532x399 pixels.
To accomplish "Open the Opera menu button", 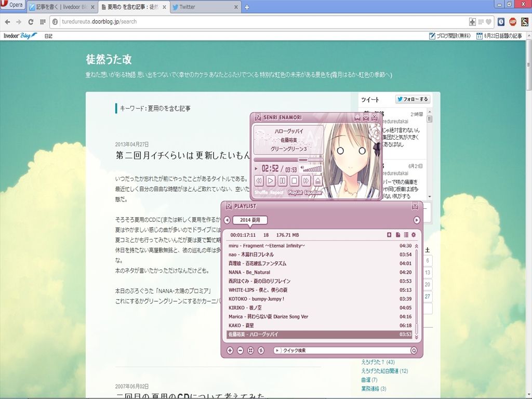I will 12,5.
